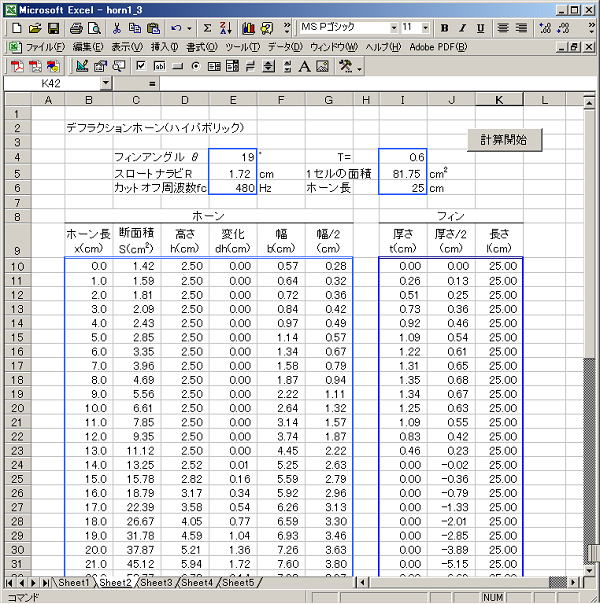
Task: Switch to the Sheet3 tab
Action: point(156,582)
